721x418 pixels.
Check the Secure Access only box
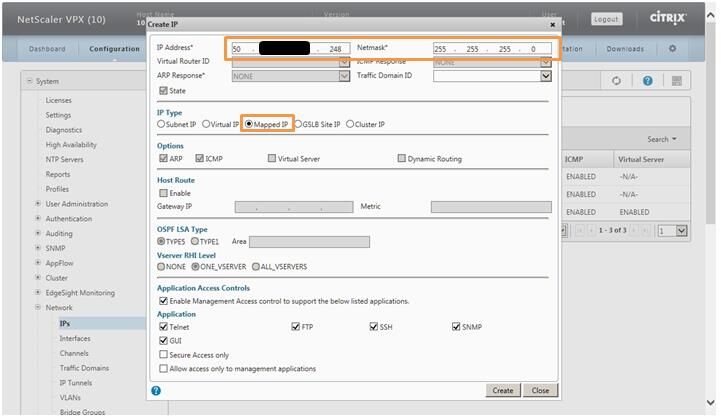[x=163, y=354]
